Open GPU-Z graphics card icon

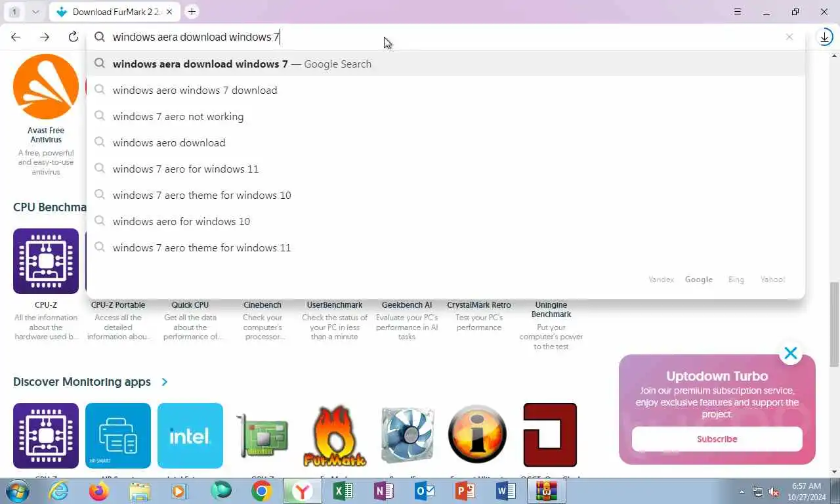pyautogui.click(x=262, y=436)
